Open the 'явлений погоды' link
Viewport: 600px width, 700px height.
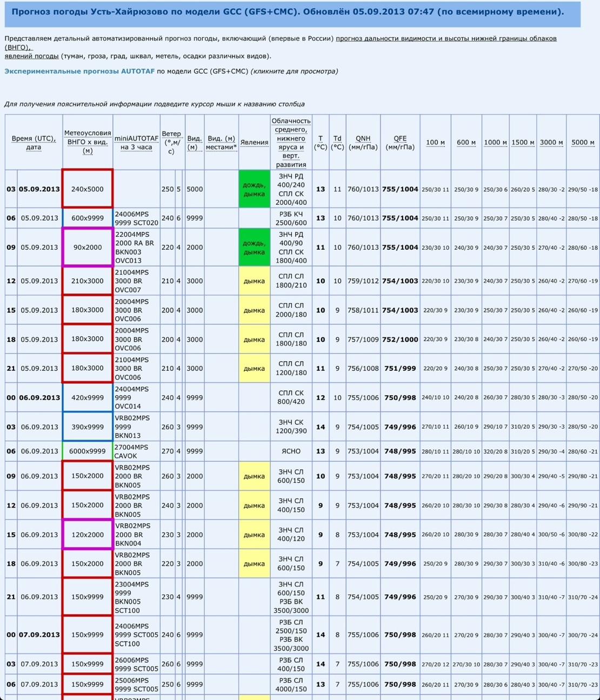(32, 56)
